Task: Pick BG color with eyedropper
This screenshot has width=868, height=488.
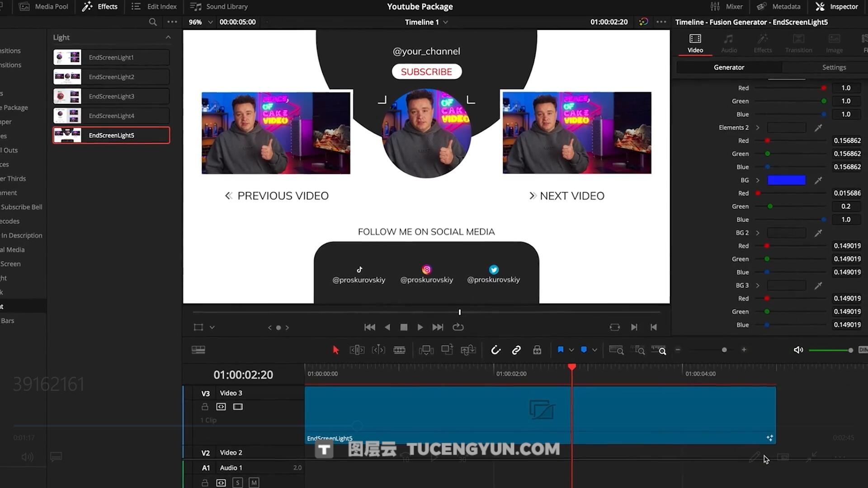Action: point(818,180)
